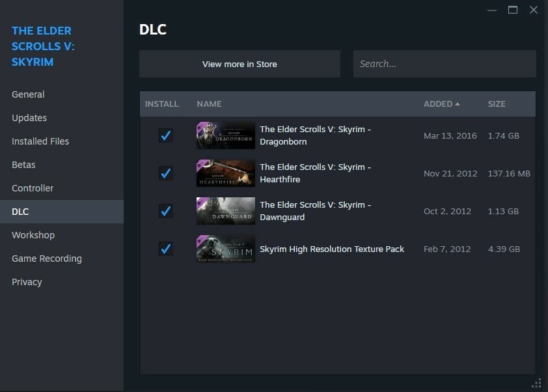Click the 4.39 GB size value
This screenshot has width=548, height=392.
[504, 249]
